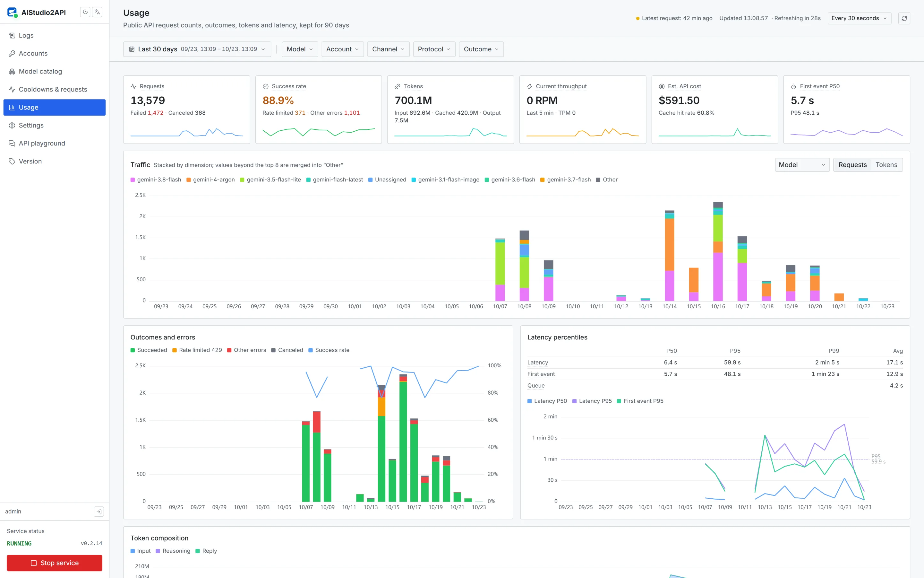Open the language translate icon

coord(97,12)
